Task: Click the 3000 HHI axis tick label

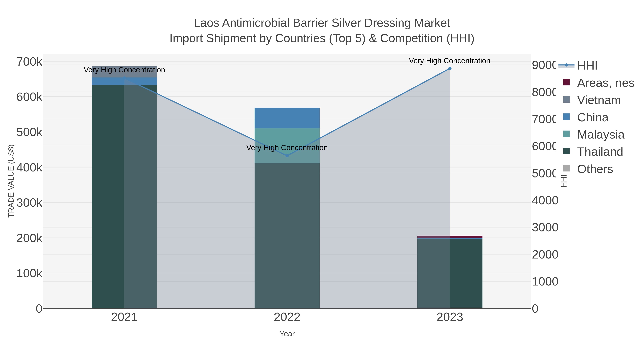Action: (x=545, y=227)
